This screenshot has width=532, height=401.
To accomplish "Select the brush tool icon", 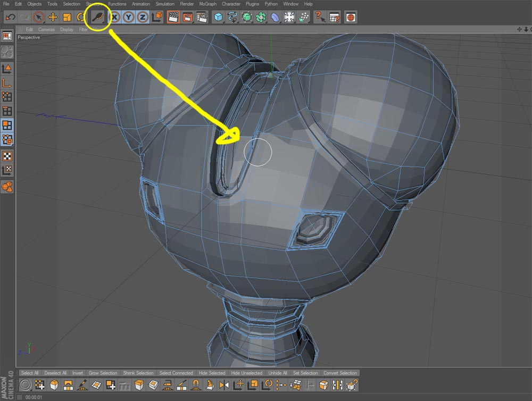I will click(x=98, y=17).
